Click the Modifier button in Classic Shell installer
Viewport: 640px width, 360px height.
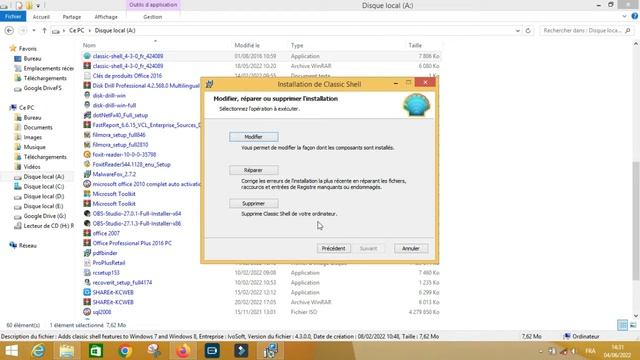tap(253, 137)
